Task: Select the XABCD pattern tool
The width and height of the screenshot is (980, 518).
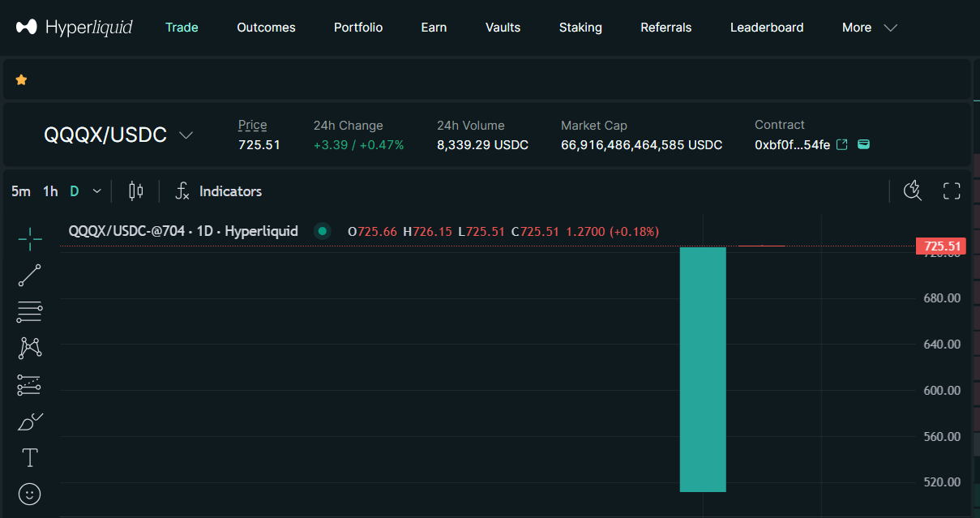Action: [x=30, y=349]
